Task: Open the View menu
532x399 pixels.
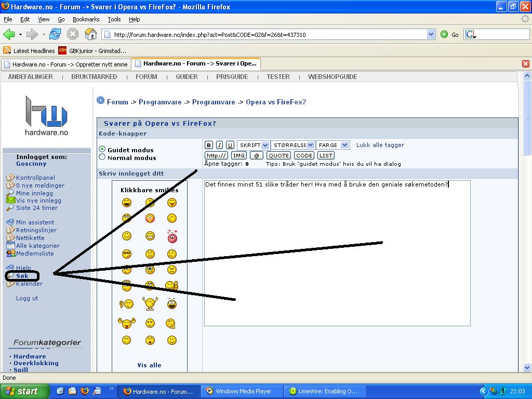Action: pos(44,19)
